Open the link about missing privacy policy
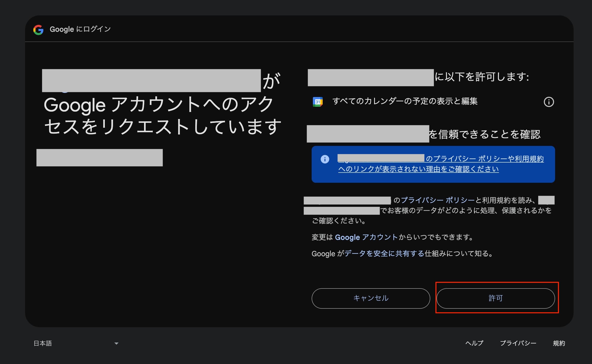The image size is (592, 364). pos(441,164)
